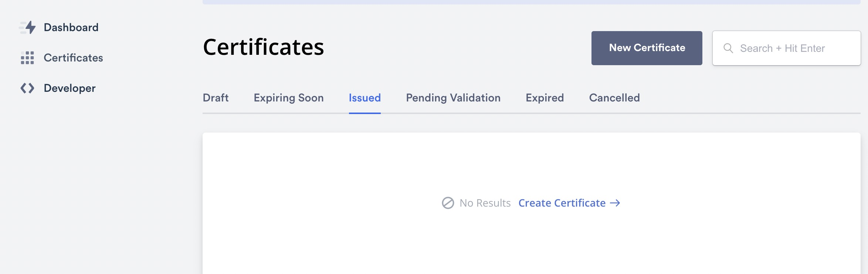View the Cancelled certificates tab
The width and height of the screenshot is (868, 274).
[x=614, y=97]
